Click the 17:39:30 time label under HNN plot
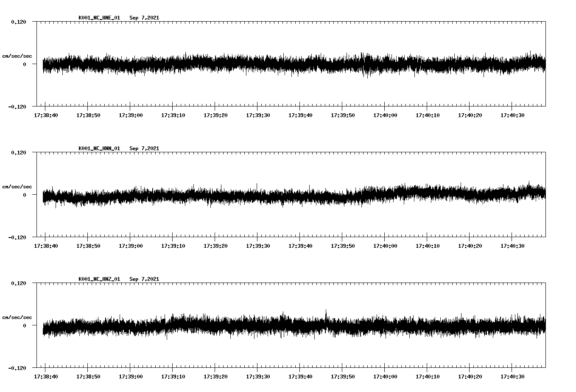 point(258,246)
